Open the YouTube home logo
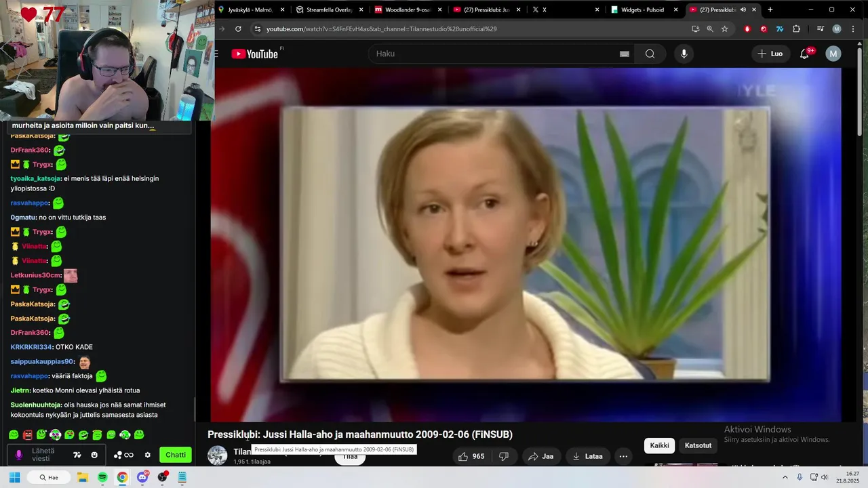868x488 pixels. click(x=254, y=54)
